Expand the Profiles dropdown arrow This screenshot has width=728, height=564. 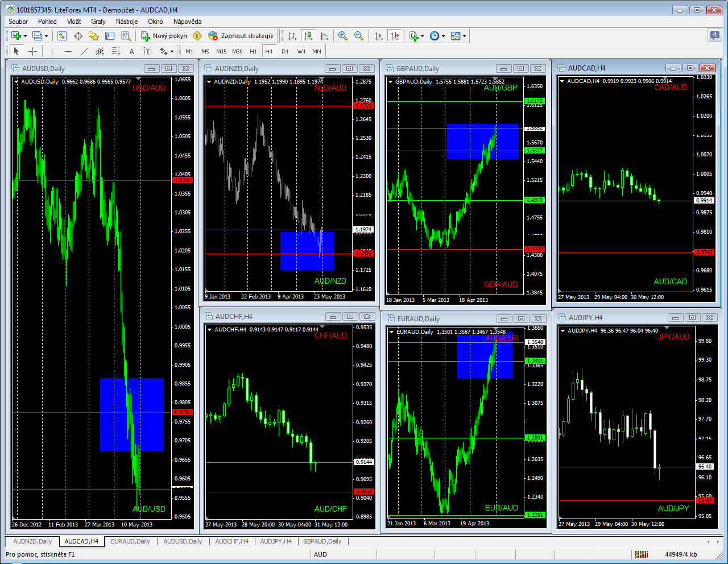[46, 36]
